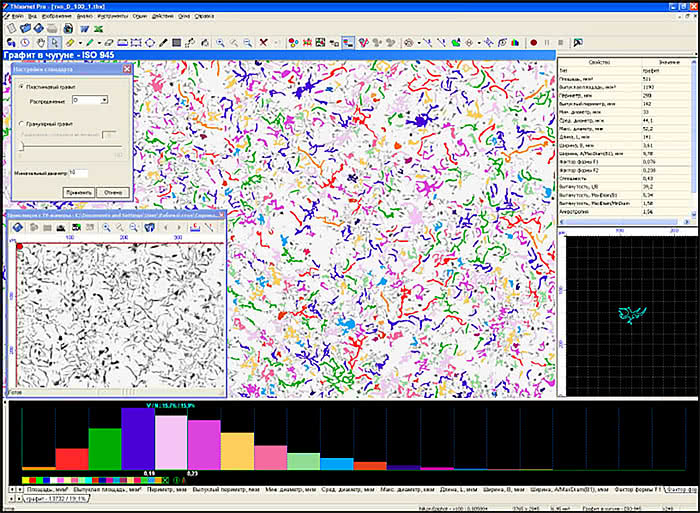700x513 pixels.
Task: Click the color palette strip below histogram
Action: pyautogui.click(x=92, y=480)
